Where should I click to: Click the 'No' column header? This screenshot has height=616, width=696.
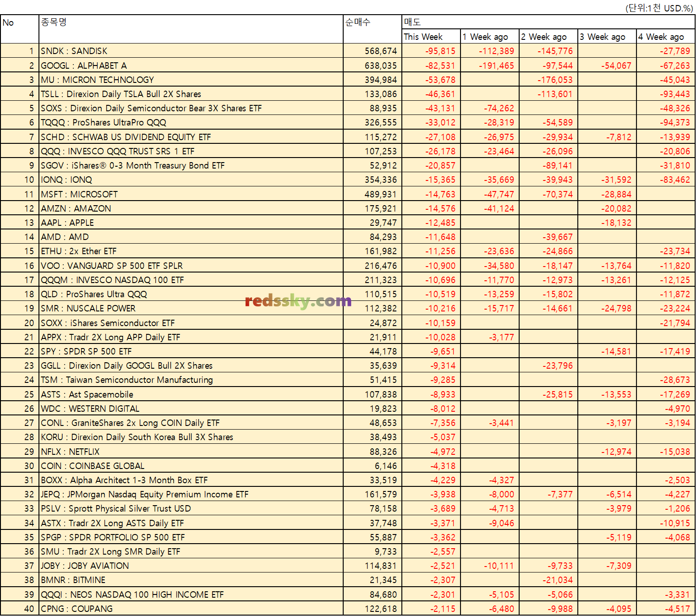point(20,29)
